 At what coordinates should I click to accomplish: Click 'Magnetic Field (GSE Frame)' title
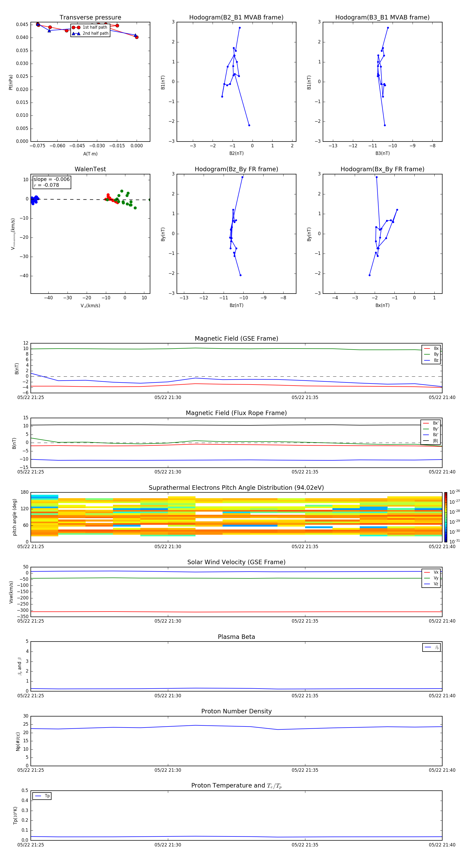coord(236,339)
